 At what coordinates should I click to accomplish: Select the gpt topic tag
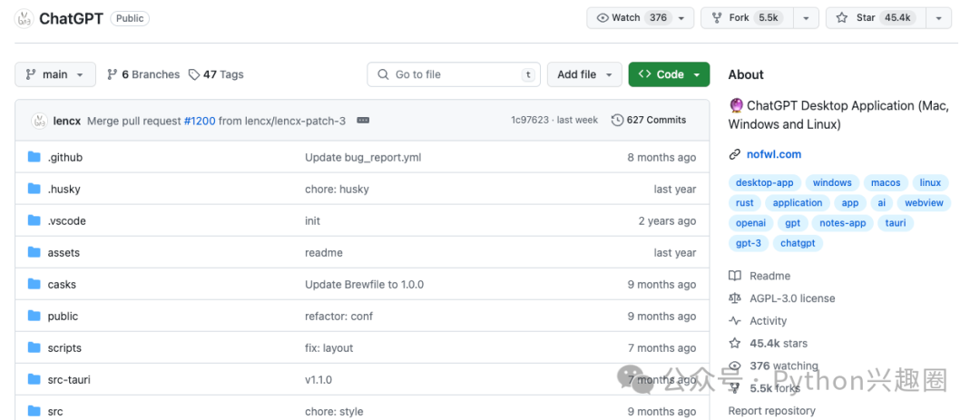(x=792, y=222)
